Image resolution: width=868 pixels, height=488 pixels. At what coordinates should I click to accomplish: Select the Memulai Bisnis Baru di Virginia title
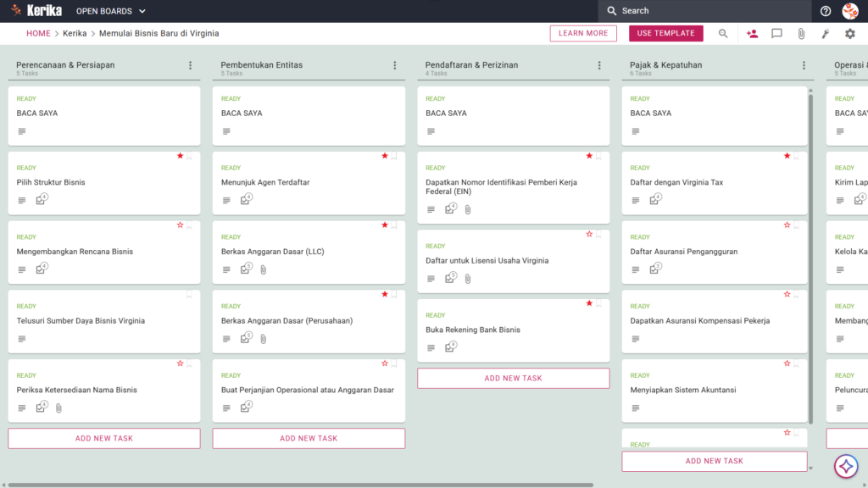pos(159,33)
